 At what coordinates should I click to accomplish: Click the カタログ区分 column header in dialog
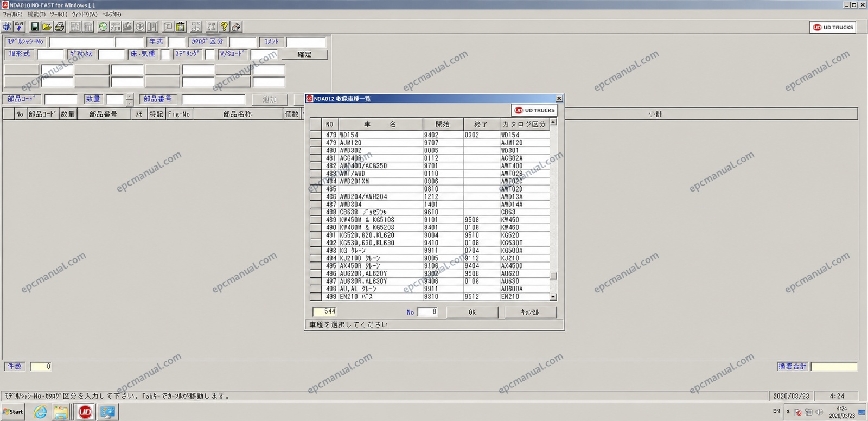524,124
